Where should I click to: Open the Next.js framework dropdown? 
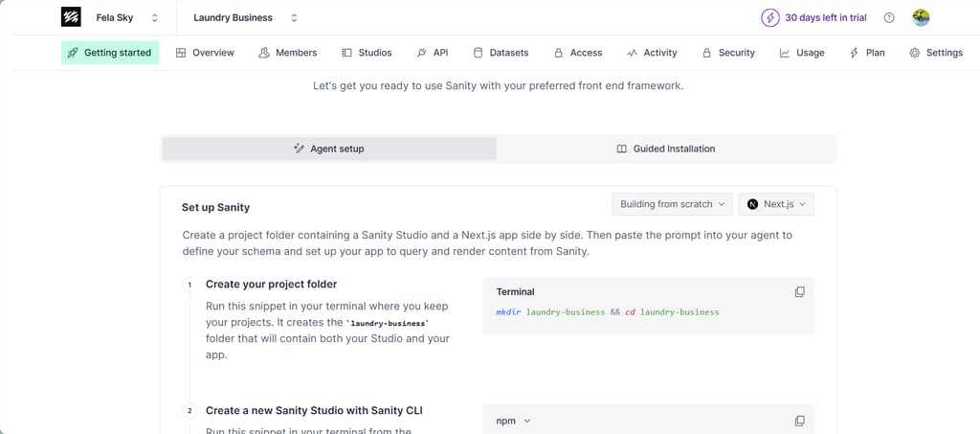point(776,204)
